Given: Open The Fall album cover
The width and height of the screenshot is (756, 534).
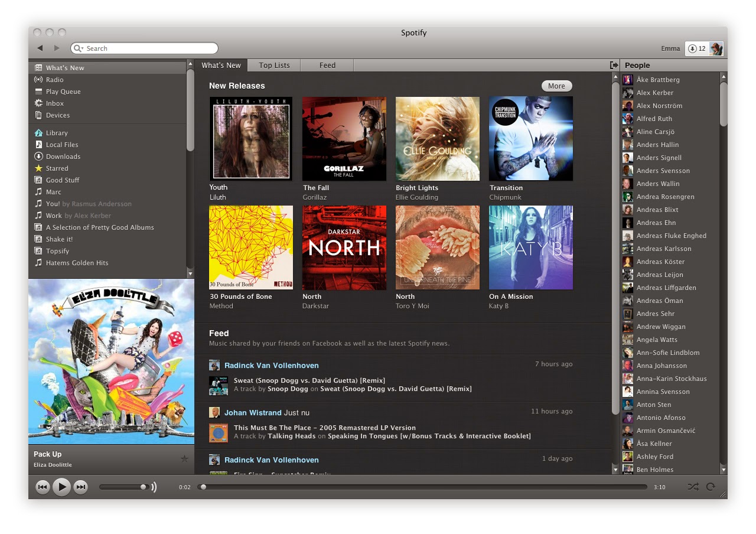Looking at the screenshot, I should point(344,139).
